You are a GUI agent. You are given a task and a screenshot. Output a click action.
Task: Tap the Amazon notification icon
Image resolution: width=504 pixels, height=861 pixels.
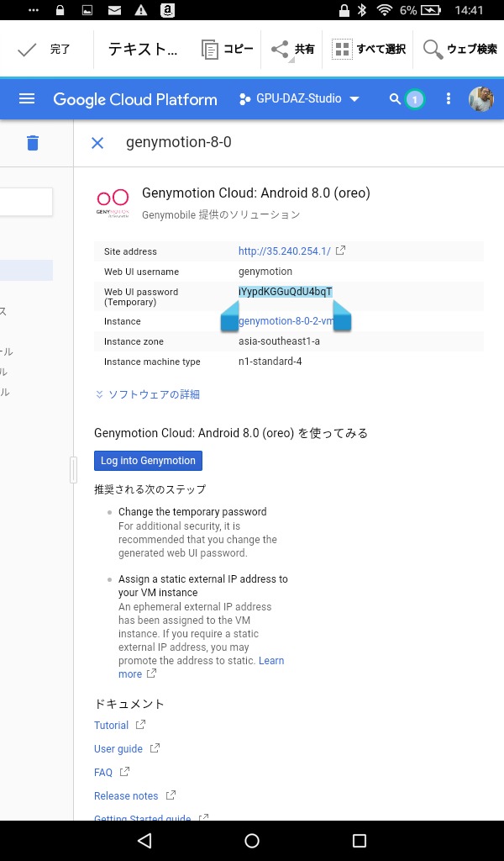point(167,10)
